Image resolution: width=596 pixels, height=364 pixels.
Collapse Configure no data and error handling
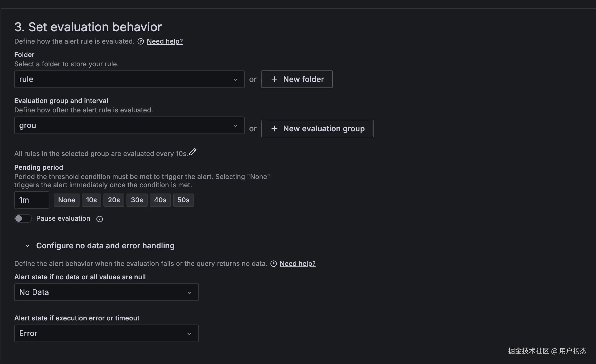pyautogui.click(x=27, y=246)
